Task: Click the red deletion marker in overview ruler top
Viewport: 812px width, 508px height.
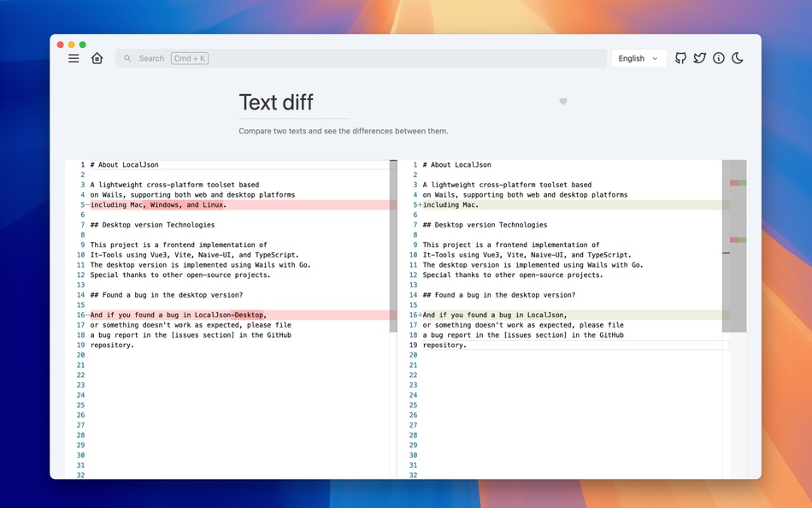Action: [734, 183]
